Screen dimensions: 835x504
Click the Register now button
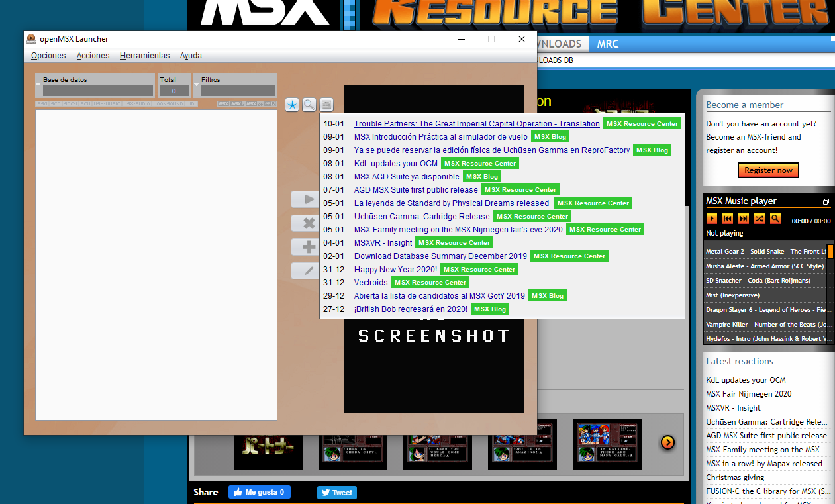(x=767, y=170)
